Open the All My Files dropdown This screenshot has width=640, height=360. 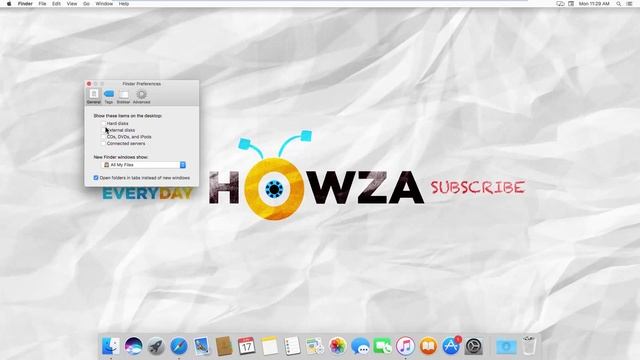tap(144, 165)
